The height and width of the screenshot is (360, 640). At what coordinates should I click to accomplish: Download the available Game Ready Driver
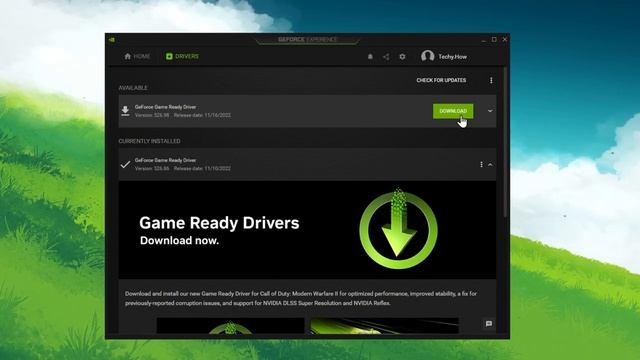[453, 111]
